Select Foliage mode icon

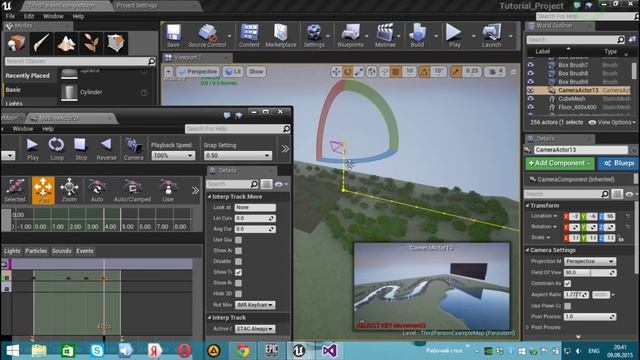coord(91,43)
